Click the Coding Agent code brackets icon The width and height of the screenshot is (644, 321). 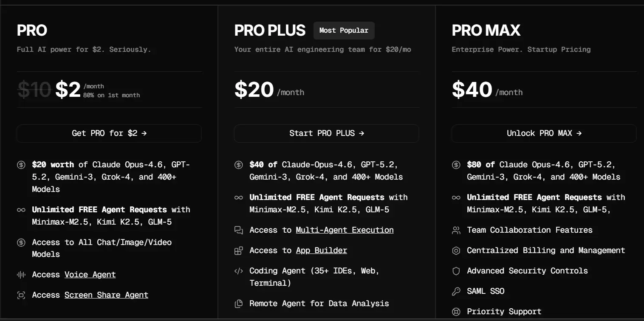tap(239, 271)
